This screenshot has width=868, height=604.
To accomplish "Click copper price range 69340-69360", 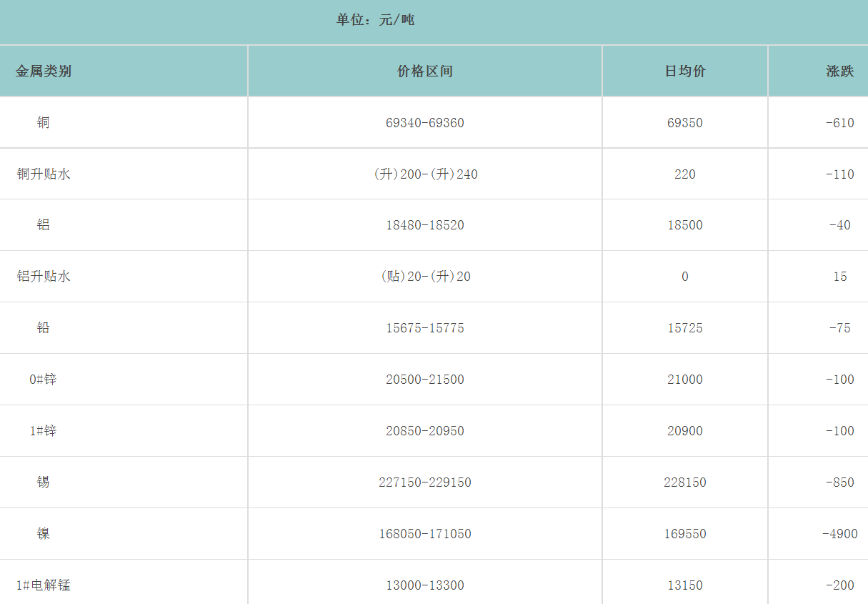I will [425, 123].
